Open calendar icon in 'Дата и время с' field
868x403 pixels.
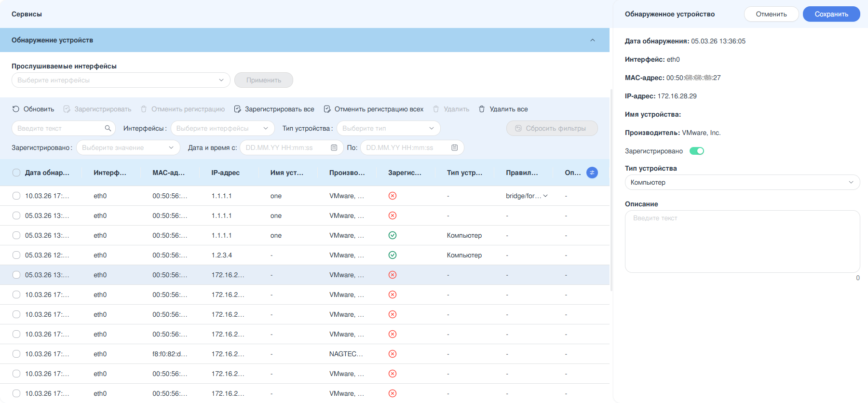coord(334,148)
